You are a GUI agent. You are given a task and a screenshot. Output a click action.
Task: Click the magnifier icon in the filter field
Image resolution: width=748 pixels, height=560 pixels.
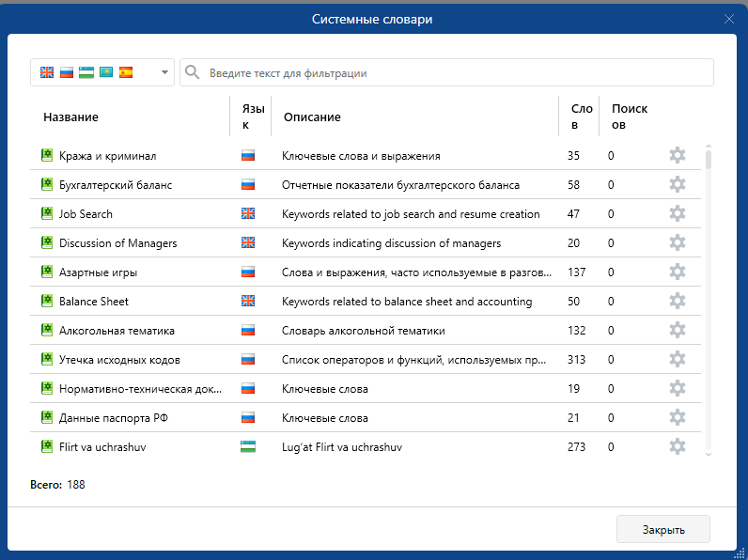[x=193, y=72]
